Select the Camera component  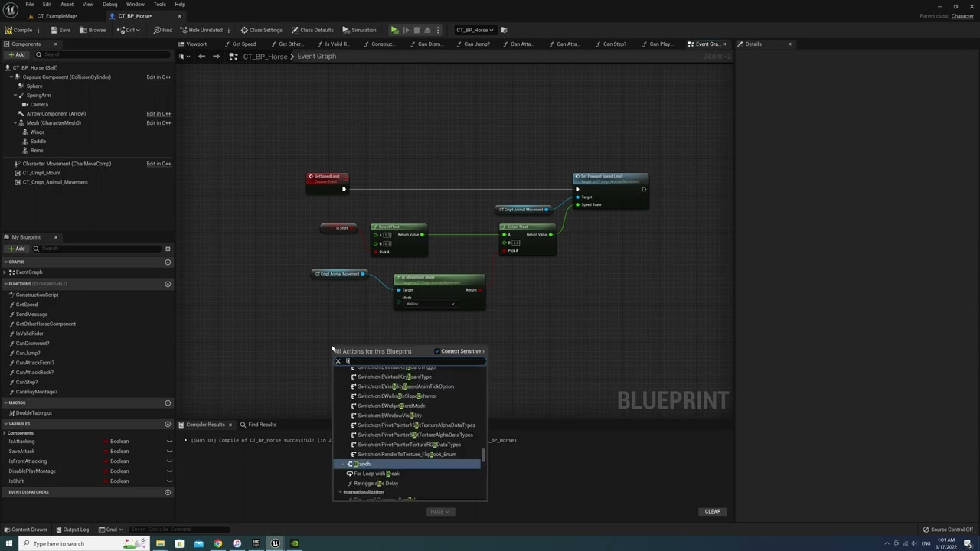coord(39,104)
